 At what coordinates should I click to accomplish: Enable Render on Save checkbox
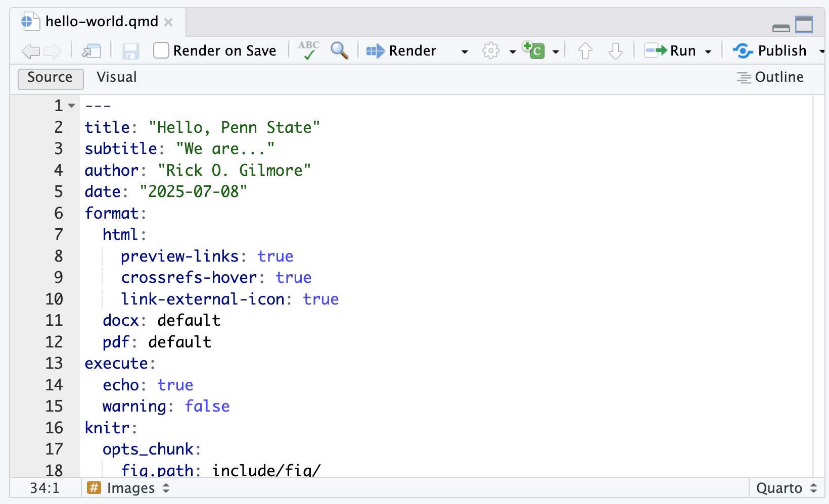161,51
